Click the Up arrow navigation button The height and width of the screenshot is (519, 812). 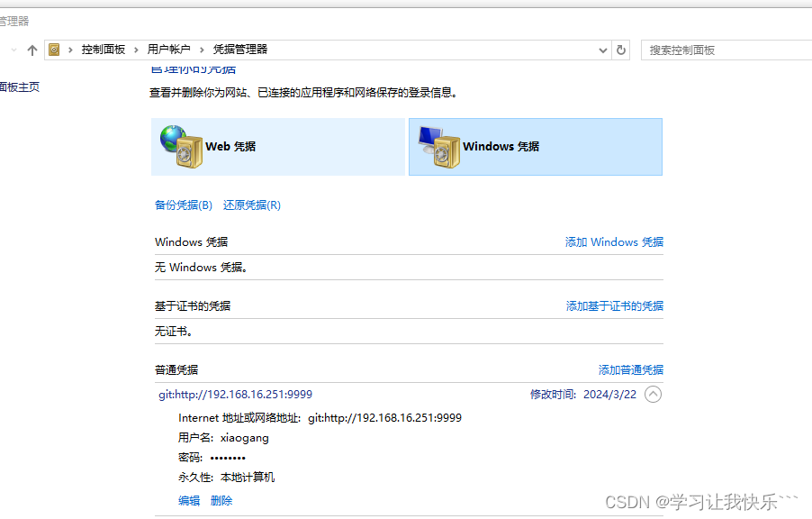click(x=32, y=50)
